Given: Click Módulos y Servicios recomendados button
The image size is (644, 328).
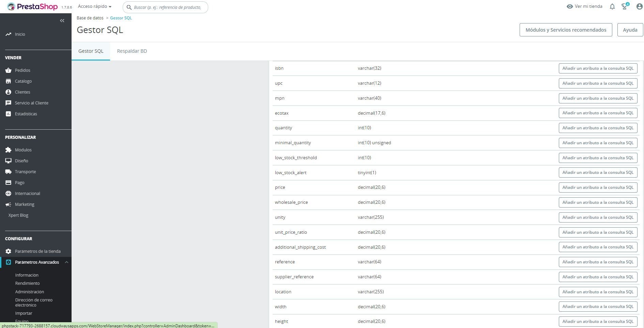Looking at the screenshot, I should [x=566, y=30].
